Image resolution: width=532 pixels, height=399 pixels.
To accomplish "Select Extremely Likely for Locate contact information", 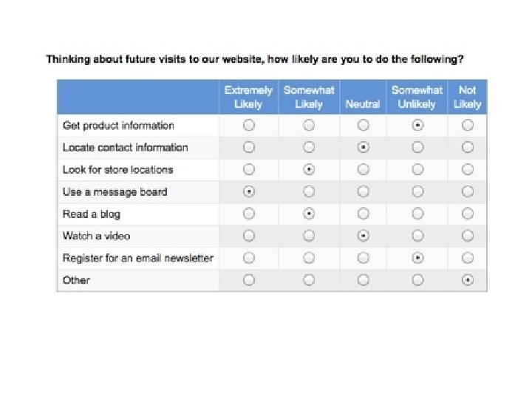I will pos(249,148).
